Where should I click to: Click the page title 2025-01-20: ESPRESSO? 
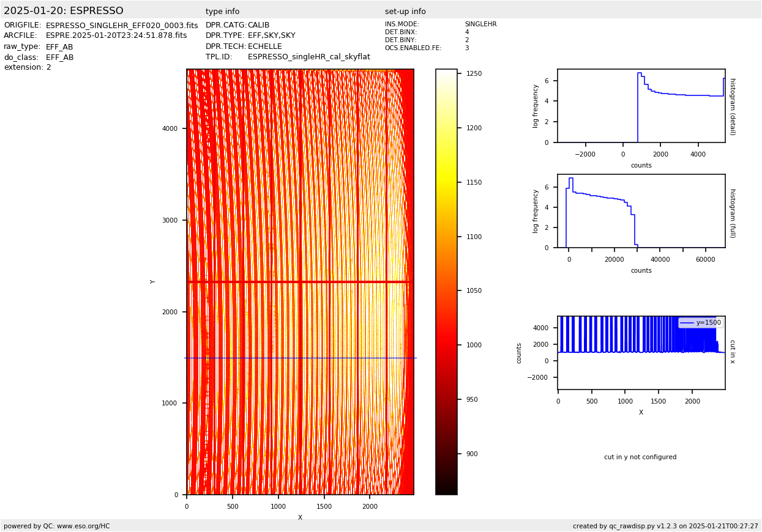point(64,11)
